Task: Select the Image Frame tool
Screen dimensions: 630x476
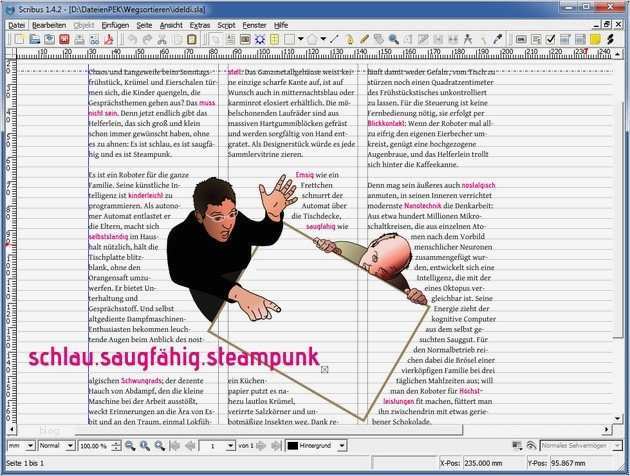Action: click(x=245, y=39)
